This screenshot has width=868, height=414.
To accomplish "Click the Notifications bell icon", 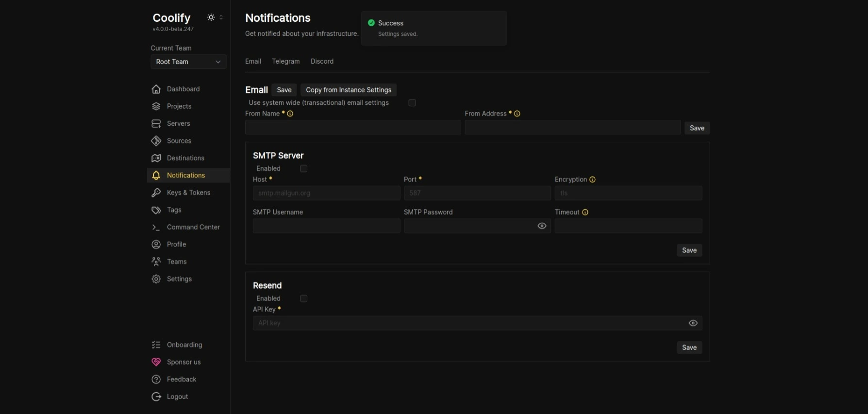I will pyautogui.click(x=156, y=175).
